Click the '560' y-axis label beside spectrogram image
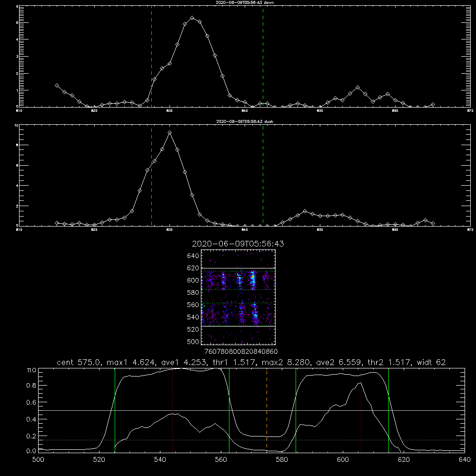This screenshot has height=476, width=476. click(193, 305)
